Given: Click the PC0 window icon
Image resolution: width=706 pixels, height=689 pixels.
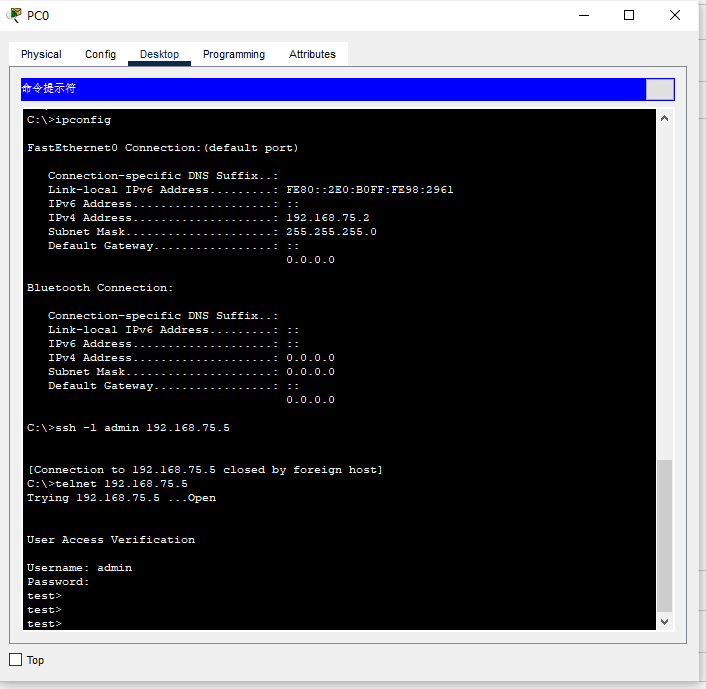Looking at the screenshot, I should point(14,15).
